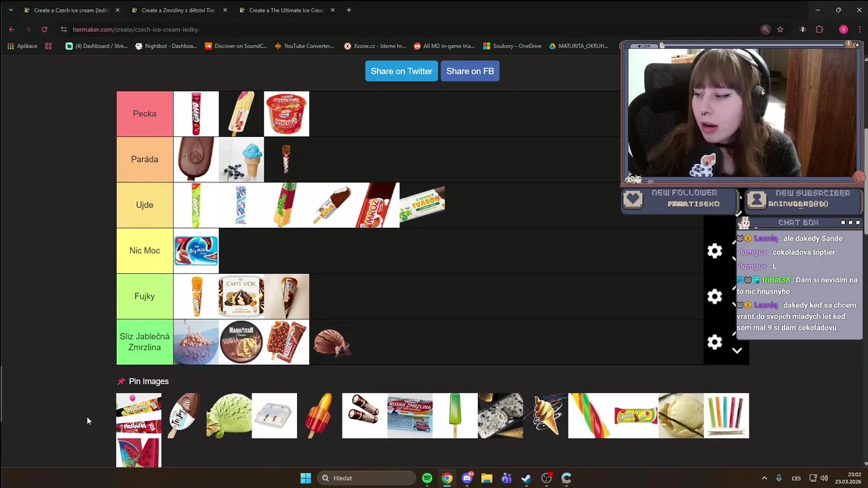Select the Manhattan Vanilla tub in Sliz row
The image size is (868, 488).
tap(241, 342)
